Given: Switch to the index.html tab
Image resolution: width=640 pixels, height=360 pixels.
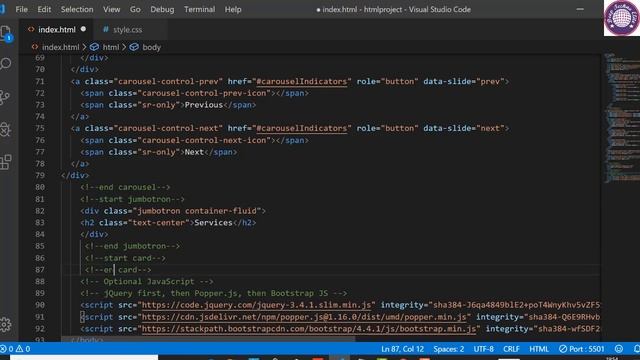Looking at the screenshot, I should tap(56, 29).
